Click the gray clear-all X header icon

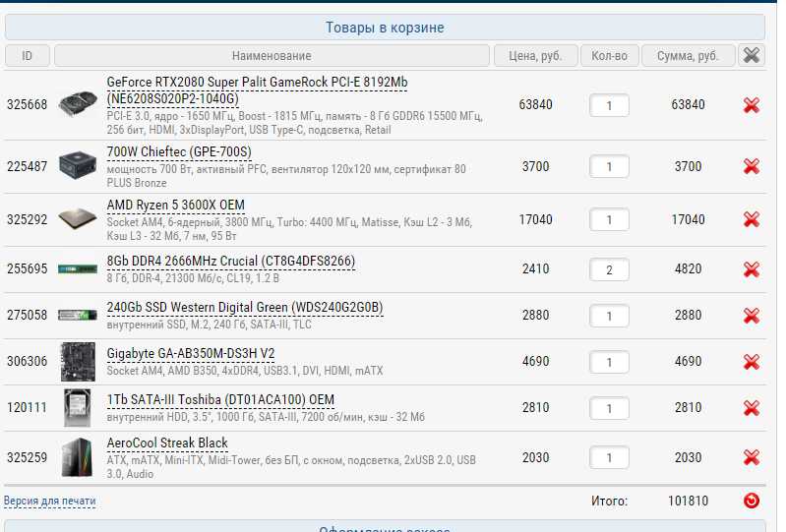tap(752, 55)
